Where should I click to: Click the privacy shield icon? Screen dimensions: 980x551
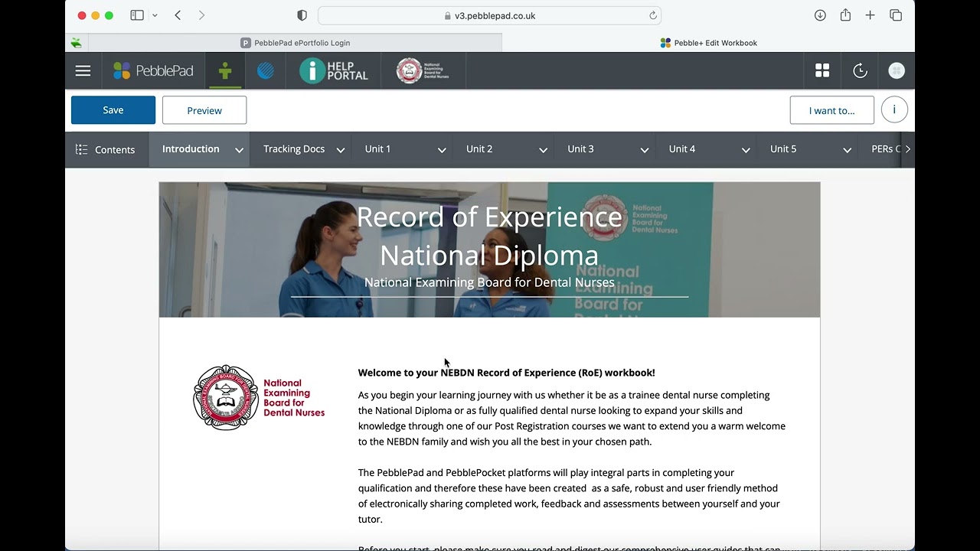pyautogui.click(x=302, y=15)
